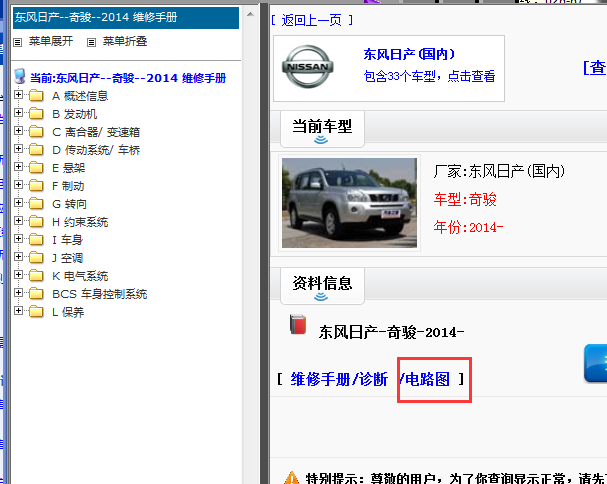Click the folder icon beside H 约束系统
Viewport: 607px width, 484px height.
pos(36,221)
